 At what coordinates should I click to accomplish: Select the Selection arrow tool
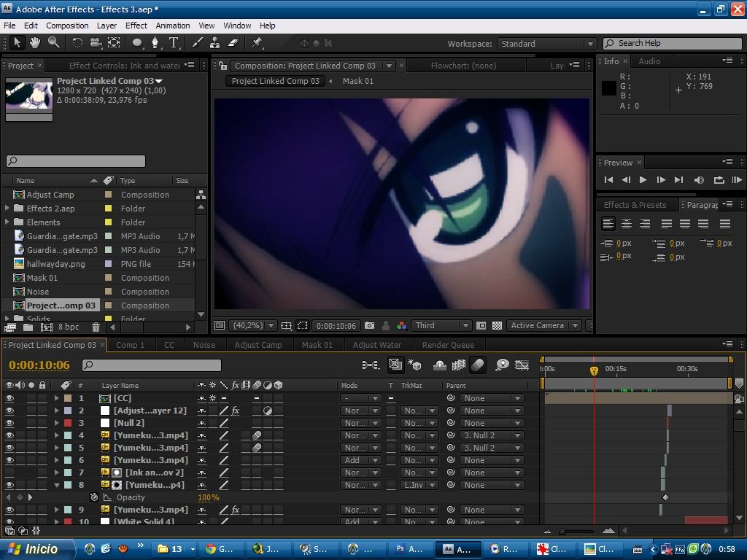(x=18, y=43)
